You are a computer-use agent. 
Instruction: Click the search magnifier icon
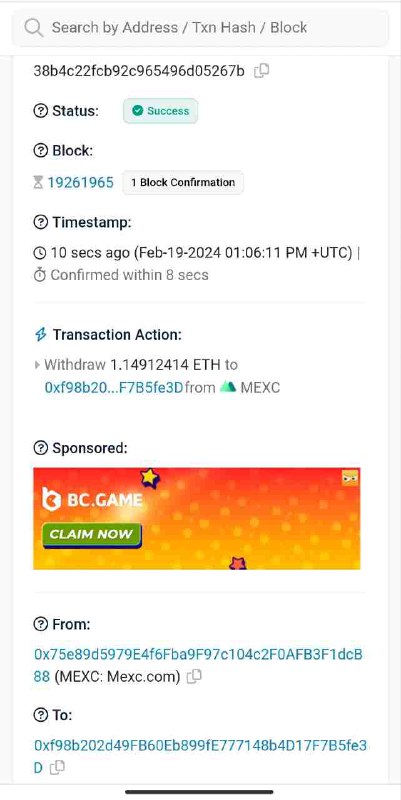[34, 27]
